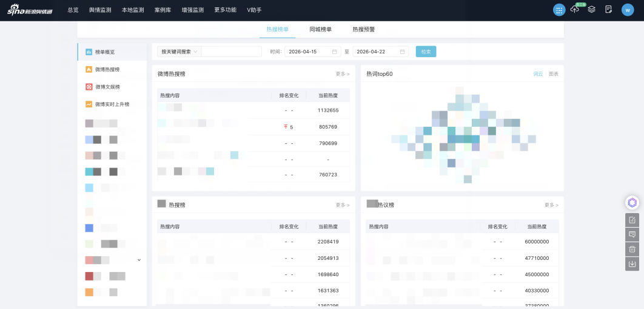Click the blue 检索 search button
Image resolution: width=644 pixels, height=309 pixels.
[426, 52]
